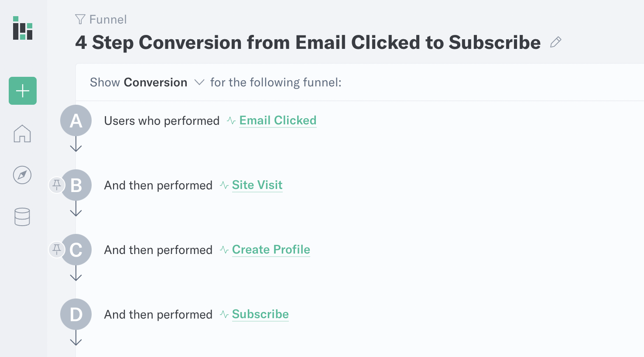
Task: Click the Site Visit event link
Action: tap(257, 185)
